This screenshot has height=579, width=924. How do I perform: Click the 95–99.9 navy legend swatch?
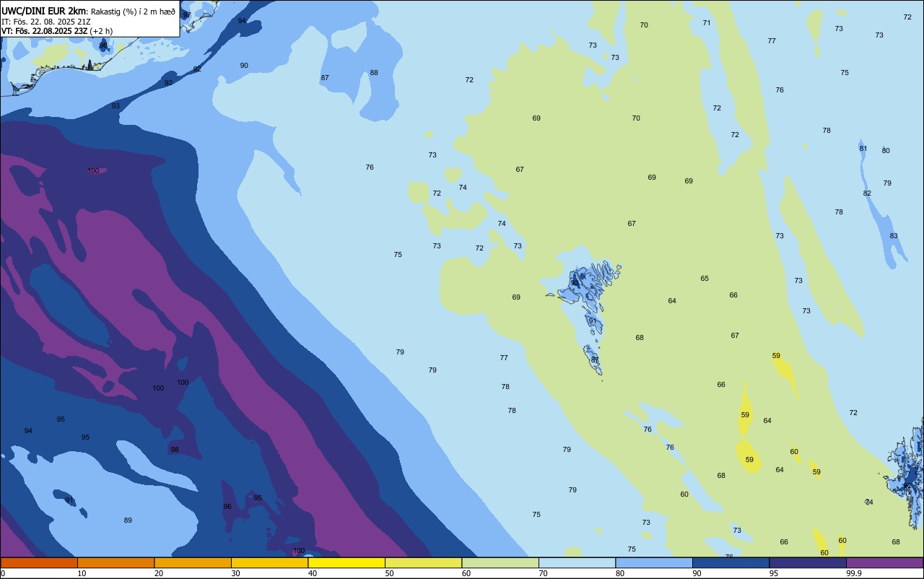[808, 562]
